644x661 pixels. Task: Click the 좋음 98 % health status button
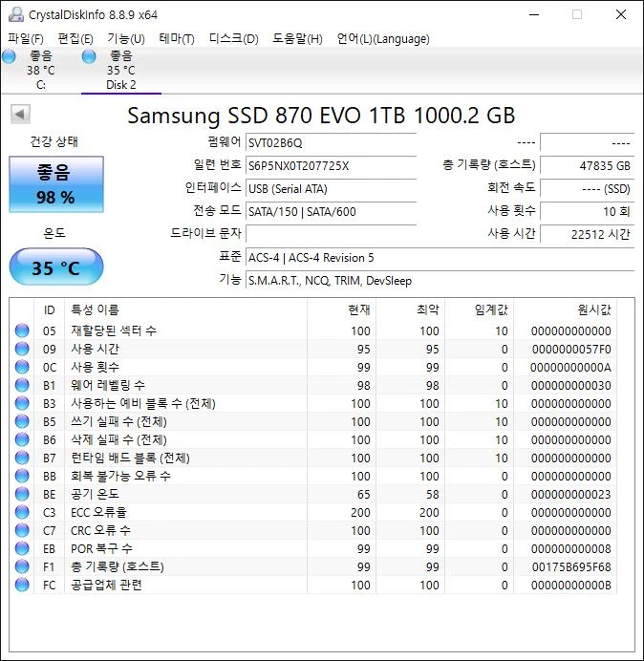(56, 184)
